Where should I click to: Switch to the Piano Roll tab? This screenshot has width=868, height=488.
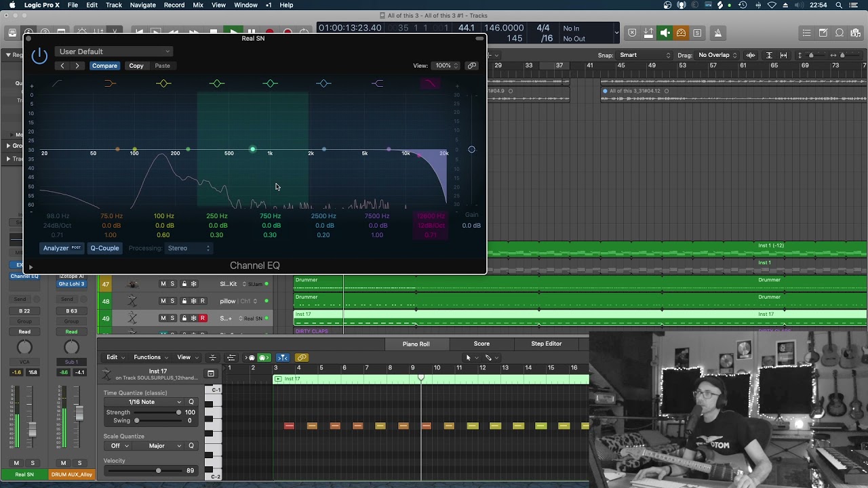pos(416,344)
